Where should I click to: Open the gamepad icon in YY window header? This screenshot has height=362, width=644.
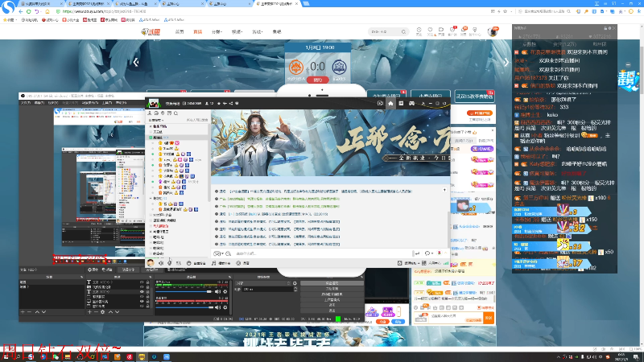[x=411, y=104]
